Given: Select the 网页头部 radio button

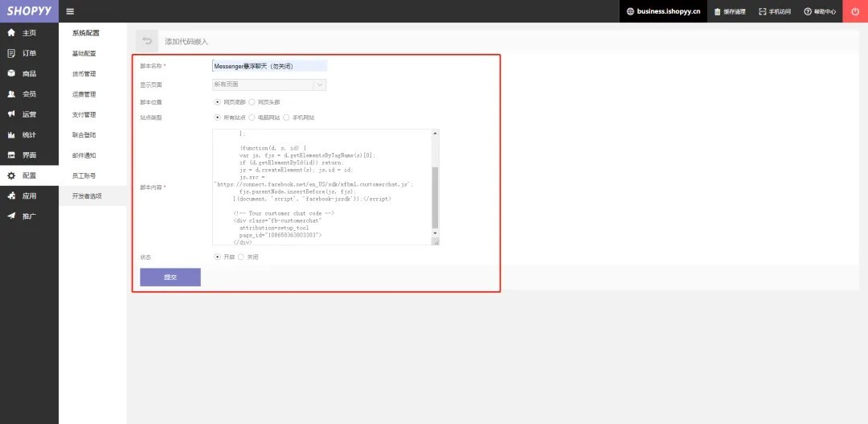Looking at the screenshot, I should pos(252,102).
